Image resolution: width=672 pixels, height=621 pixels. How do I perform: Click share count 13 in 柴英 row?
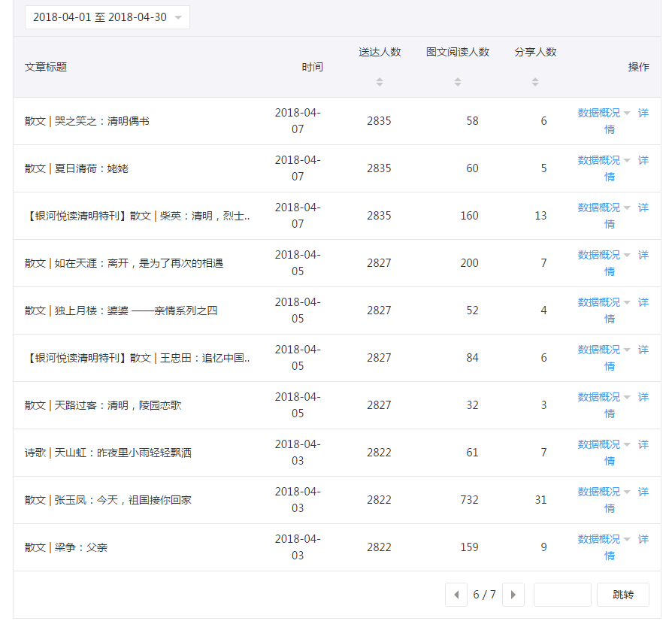(x=541, y=216)
